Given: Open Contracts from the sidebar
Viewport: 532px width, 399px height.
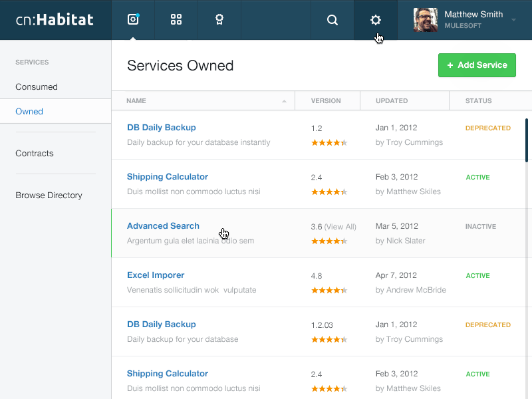Looking at the screenshot, I should click(x=35, y=154).
